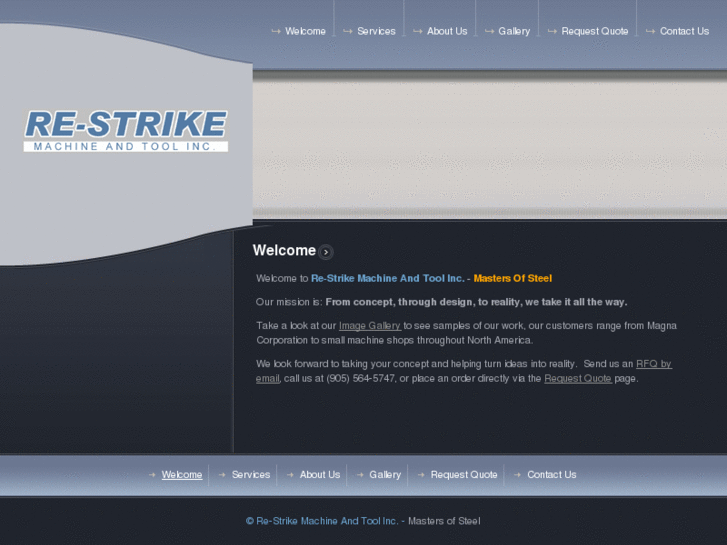Open Services in the footer navigation

251,474
